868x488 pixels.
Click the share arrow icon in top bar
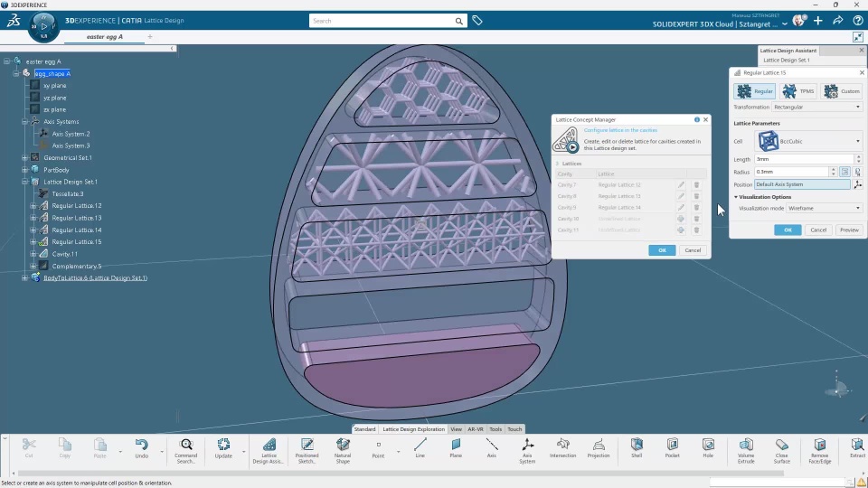click(838, 21)
